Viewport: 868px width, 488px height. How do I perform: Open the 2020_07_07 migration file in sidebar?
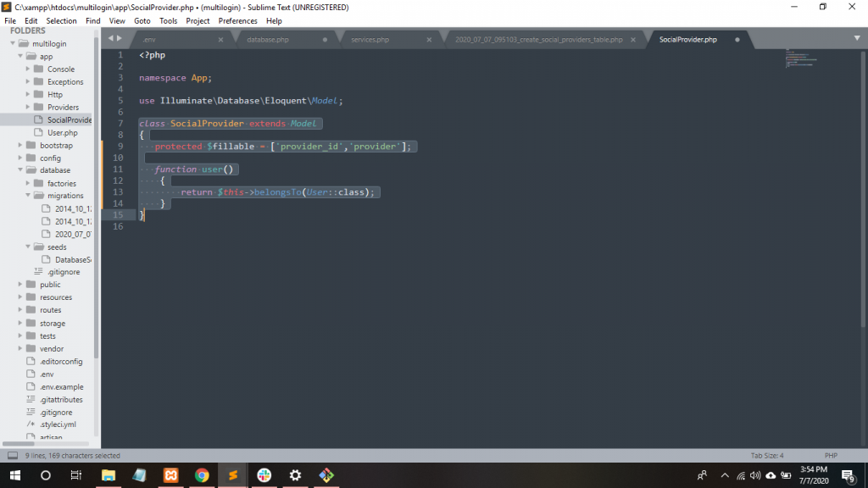click(x=73, y=234)
